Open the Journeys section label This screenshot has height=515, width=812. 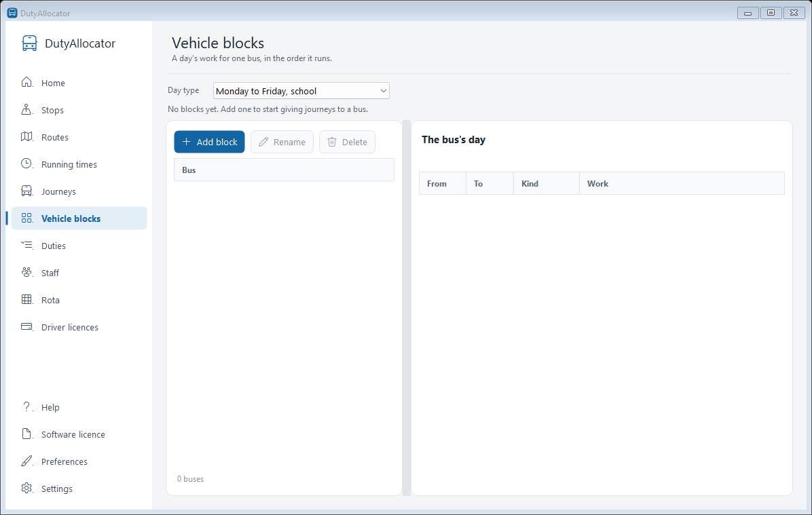(58, 191)
